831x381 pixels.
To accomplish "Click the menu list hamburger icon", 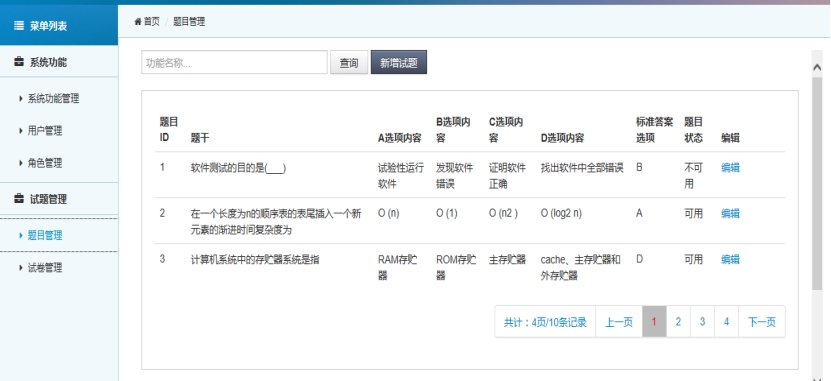I will point(19,25).
